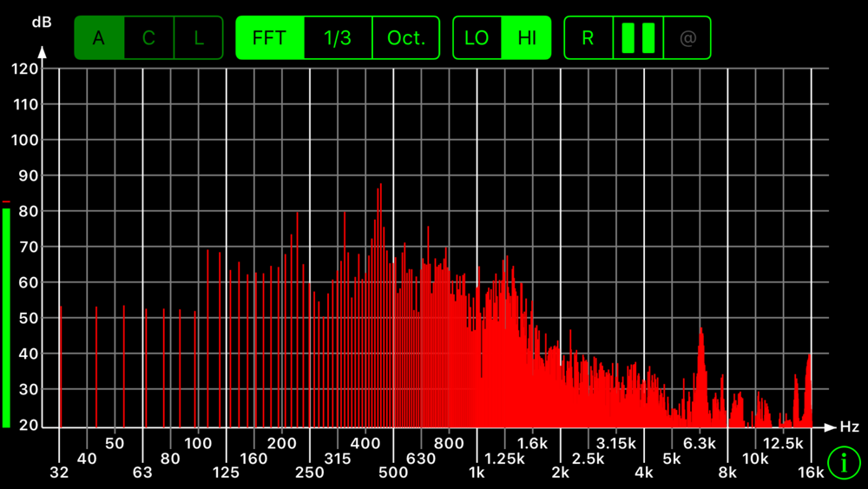Tap the 1.25k frequency label
Image resolution: width=868 pixels, height=489 pixels.
click(504, 459)
